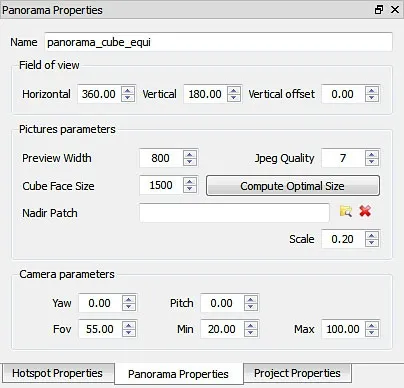Screen dimensions: 404x388
Task: Click the Nadir Patch path field
Action: click(234, 213)
